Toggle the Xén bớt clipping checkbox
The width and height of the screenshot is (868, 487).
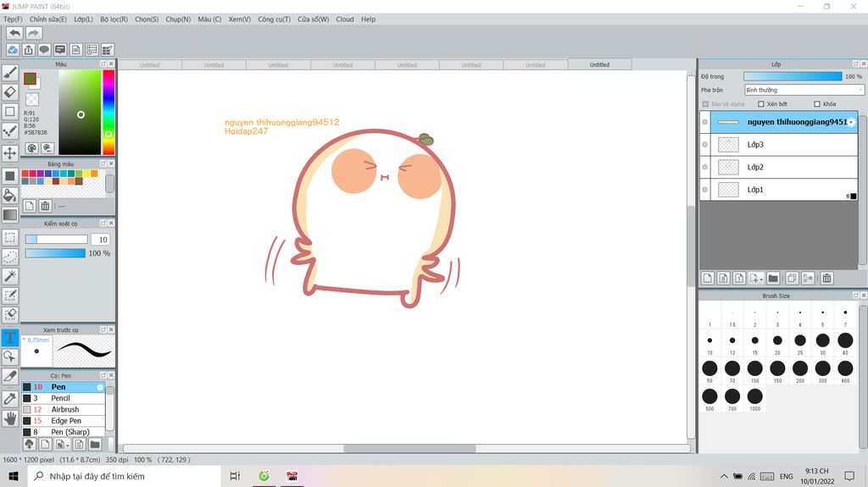point(761,104)
